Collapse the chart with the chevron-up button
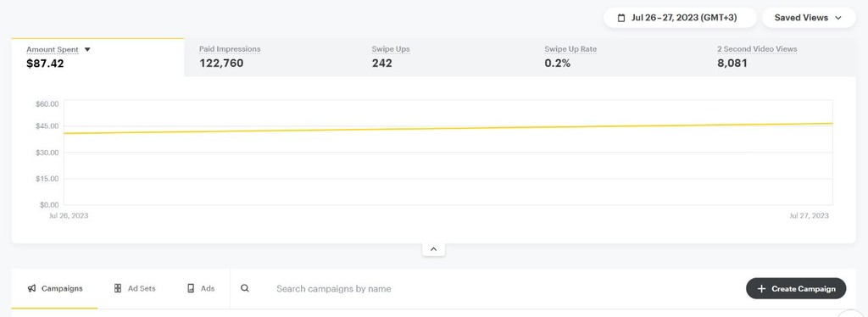Screen dimensions: 868x317 [433, 249]
